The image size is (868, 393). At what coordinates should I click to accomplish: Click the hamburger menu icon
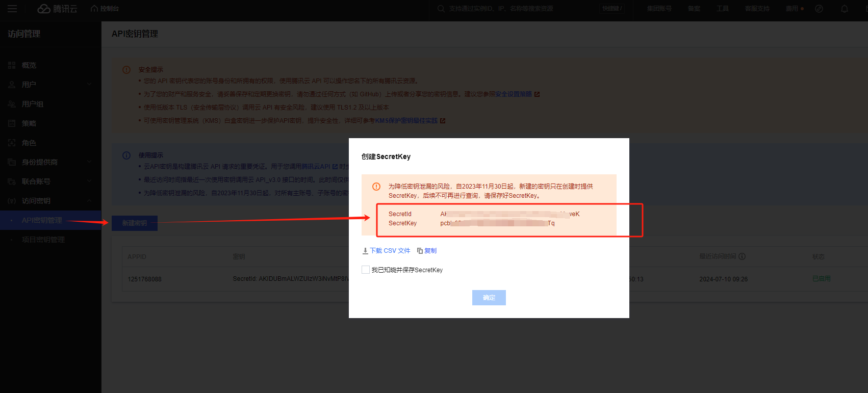pyautogui.click(x=12, y=9)
